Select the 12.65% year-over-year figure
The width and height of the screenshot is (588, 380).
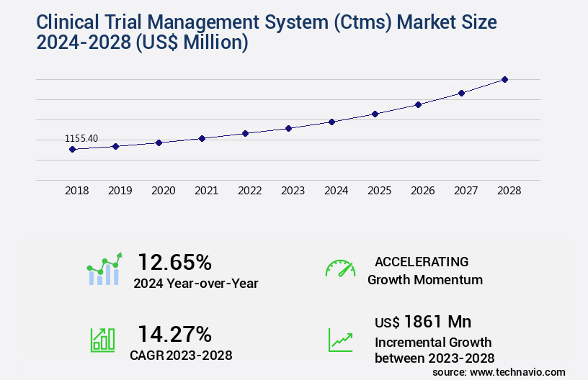174,261
